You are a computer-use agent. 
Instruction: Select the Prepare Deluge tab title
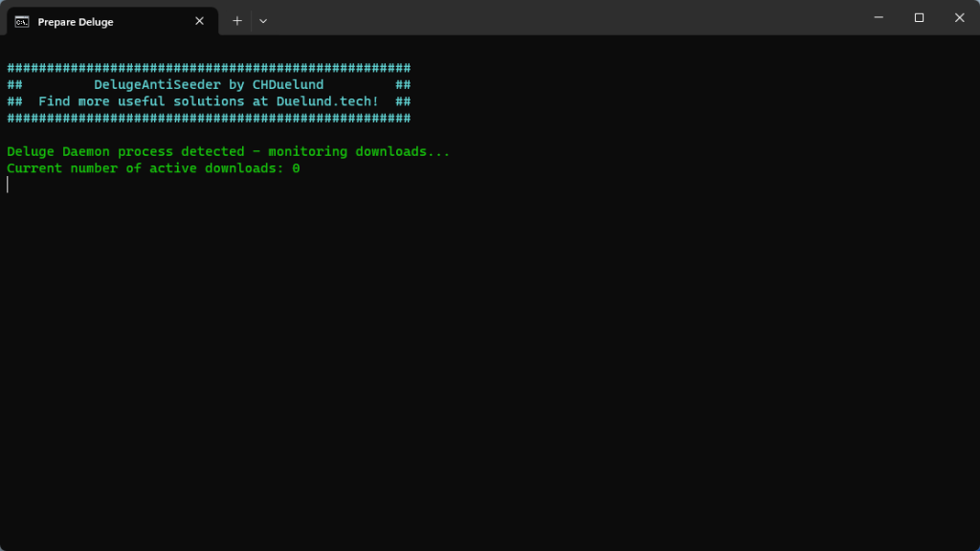(76, 22)
